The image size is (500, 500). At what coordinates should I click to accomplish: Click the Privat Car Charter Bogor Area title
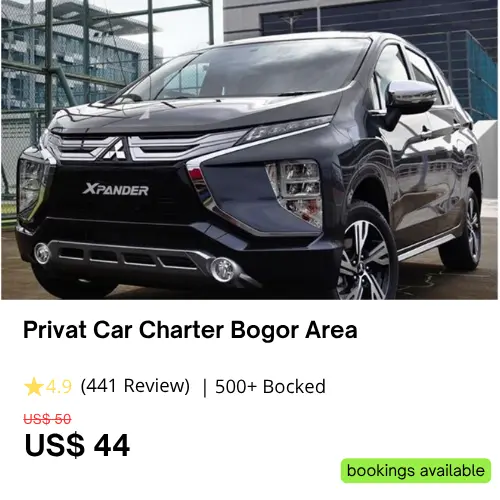[190, 330]
